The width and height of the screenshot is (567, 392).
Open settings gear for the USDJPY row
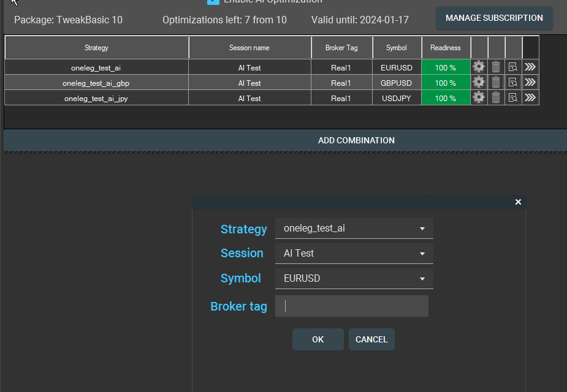(x=479, y=98)
